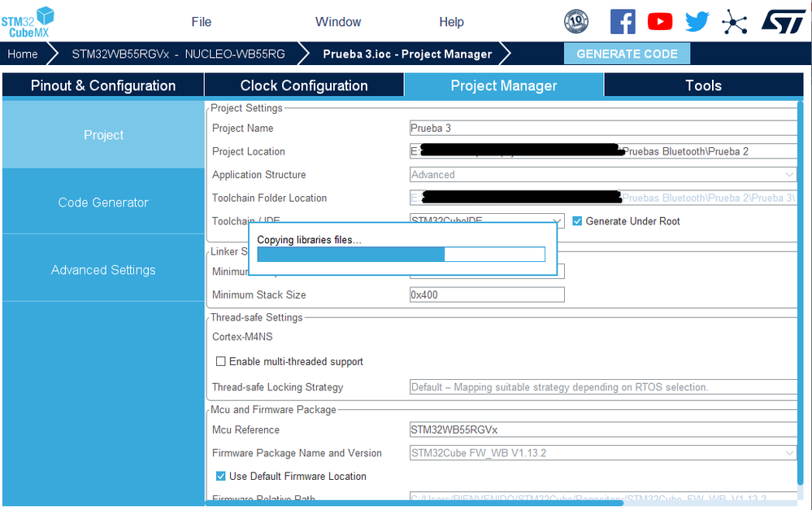Click the Project Location input field

(603, 151)
